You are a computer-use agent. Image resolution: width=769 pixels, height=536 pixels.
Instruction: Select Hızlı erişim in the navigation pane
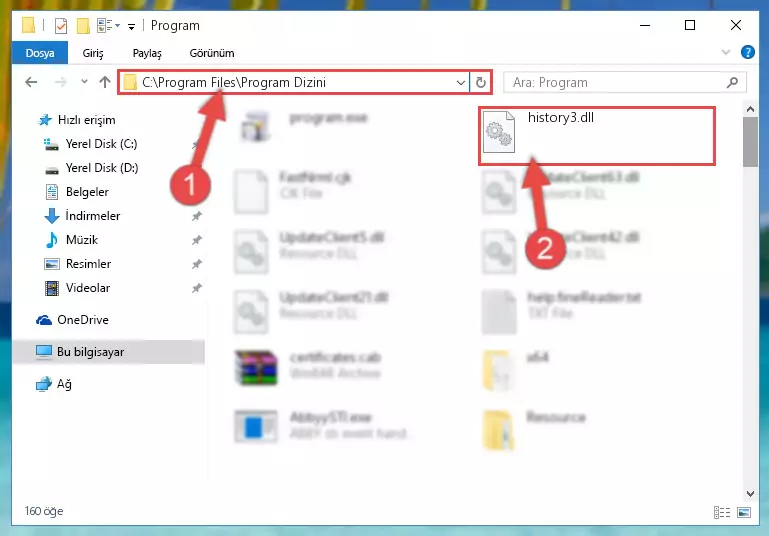(x=77, y=120)
